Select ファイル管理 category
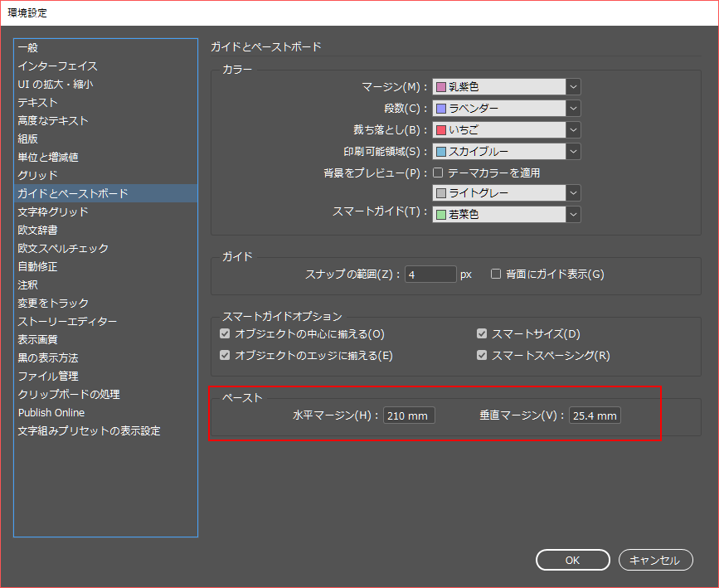 click(106, 376)
